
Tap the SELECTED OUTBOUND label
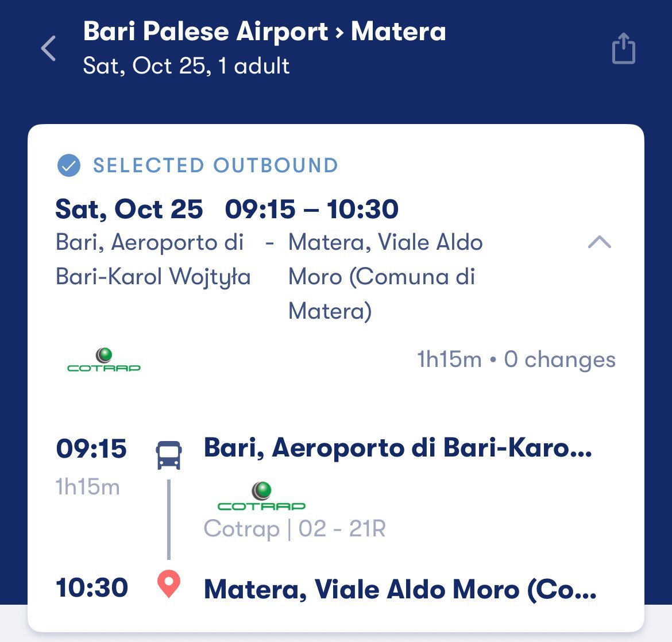(x=215, y=166)
